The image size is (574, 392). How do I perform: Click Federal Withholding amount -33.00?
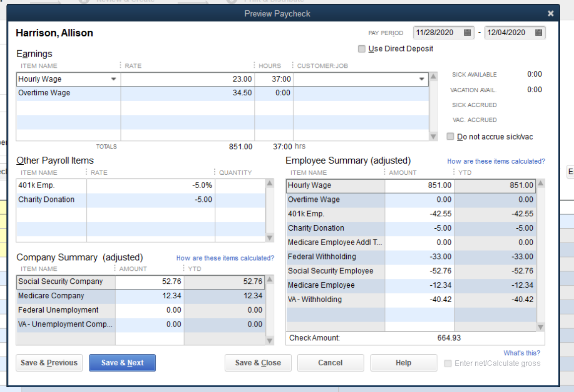pos(420,257)
